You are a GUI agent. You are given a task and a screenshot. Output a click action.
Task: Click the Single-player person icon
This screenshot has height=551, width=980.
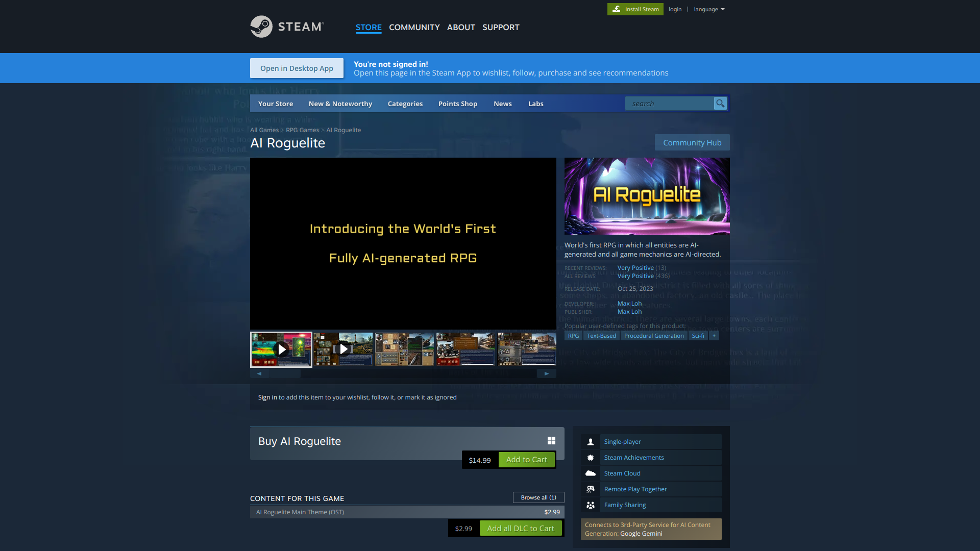click(591, 442)
